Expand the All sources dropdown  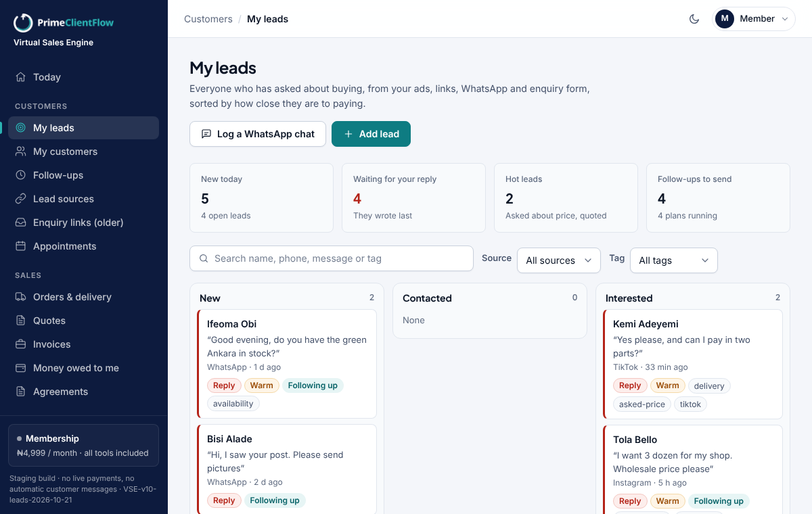pos(558,260)
